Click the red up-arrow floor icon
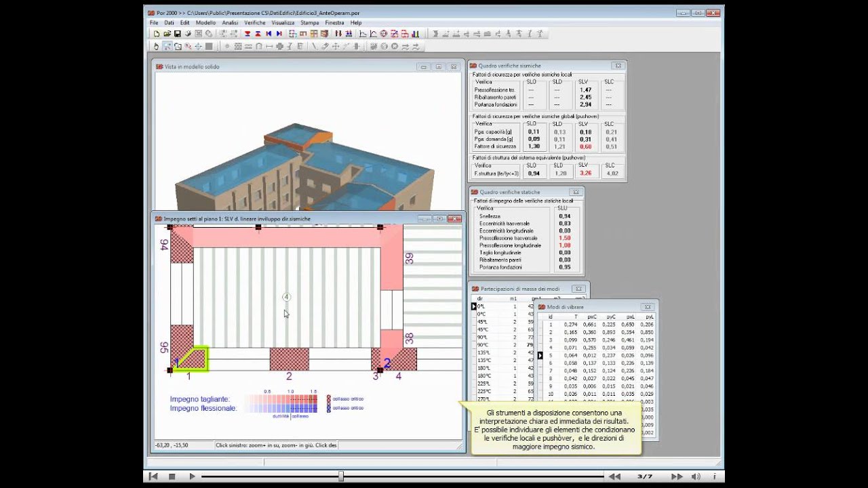Viewport: 868px width, 488px height. tap(258, 34)
